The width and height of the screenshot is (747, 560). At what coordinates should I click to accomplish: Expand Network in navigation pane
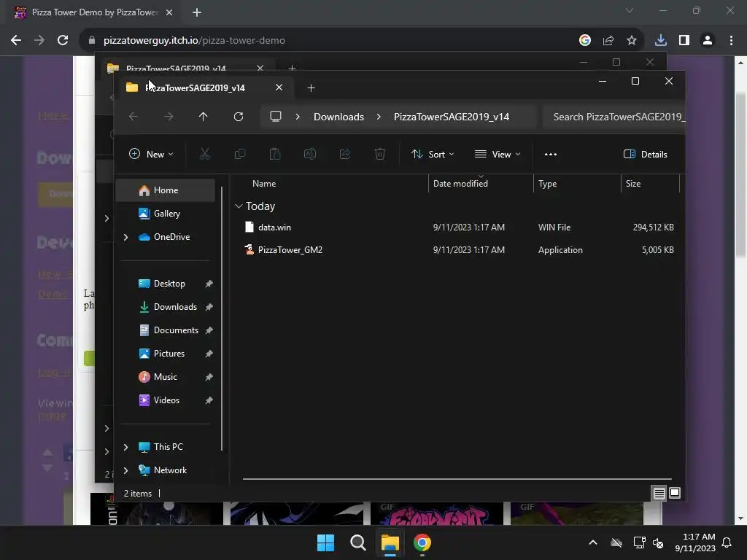125,470
